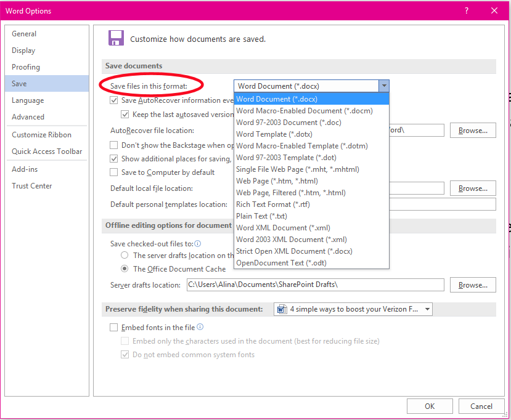Select Web Page, Filtered format
Screen dimensions: 511x420
[311, 193]
